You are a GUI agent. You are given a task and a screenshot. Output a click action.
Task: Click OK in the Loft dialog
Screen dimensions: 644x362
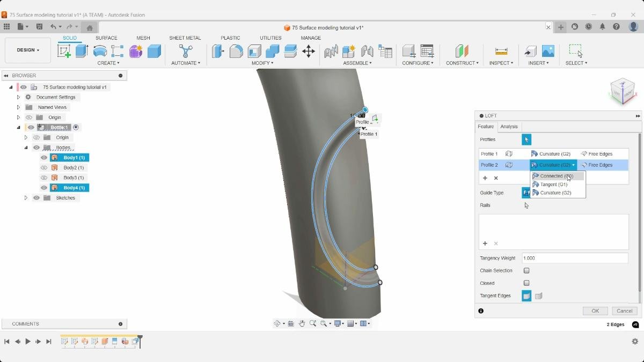(595, 311)
